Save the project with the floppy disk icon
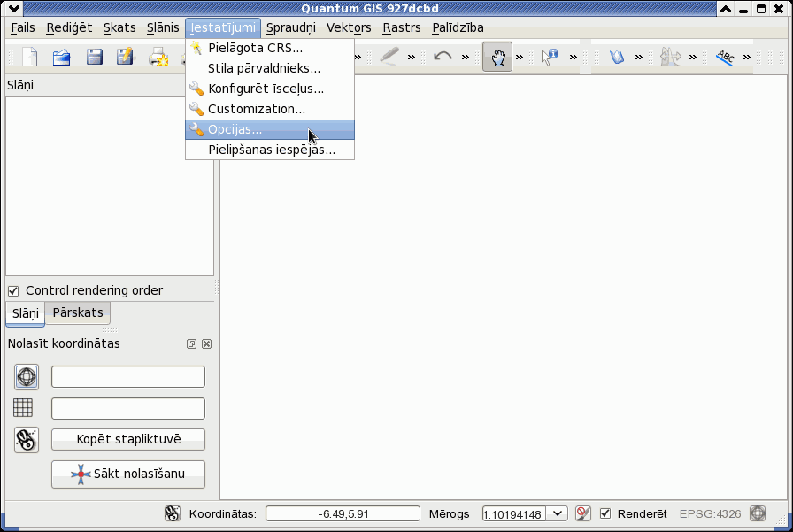793x532 pixels. (94, 57)
